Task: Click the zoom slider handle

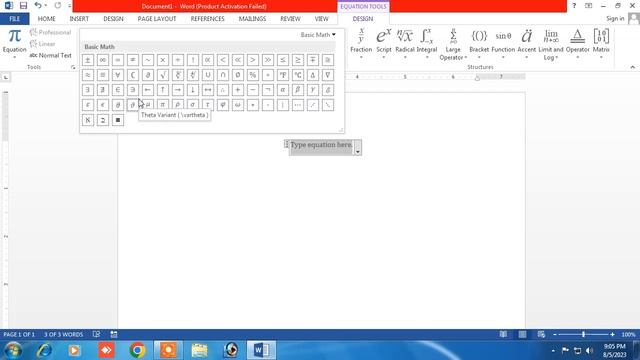Action: click(x=584, y=334)
